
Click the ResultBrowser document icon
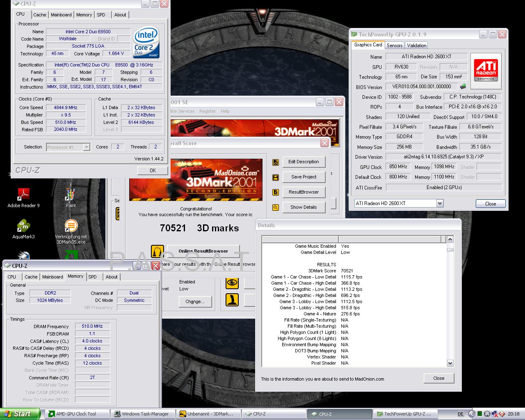275,192
